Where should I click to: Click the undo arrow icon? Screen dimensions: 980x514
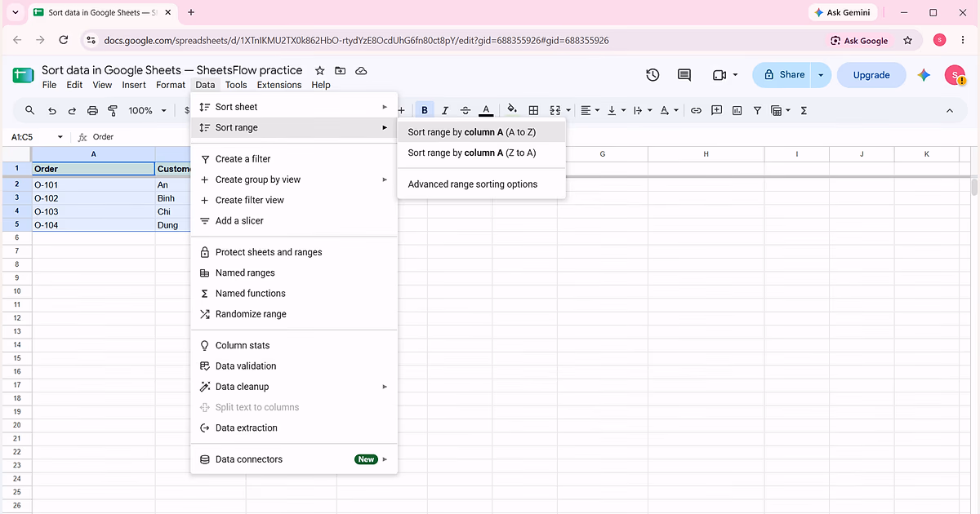pyautogui.click(x=52, y=110)
